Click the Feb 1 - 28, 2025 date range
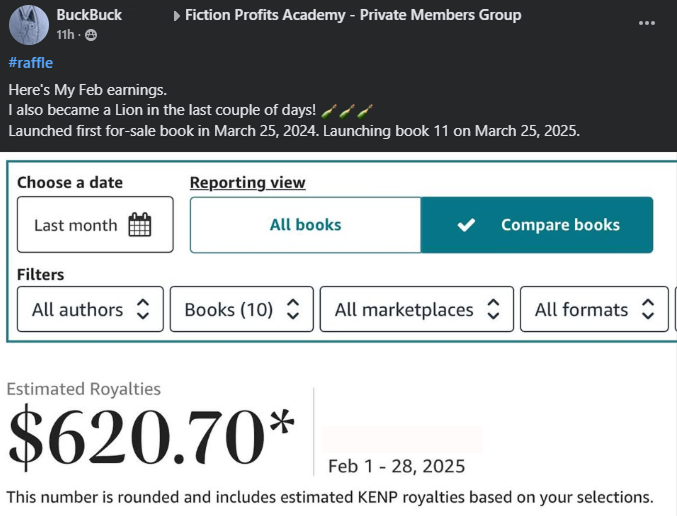Screen dimensions: 677x516 tap(396, 466)
